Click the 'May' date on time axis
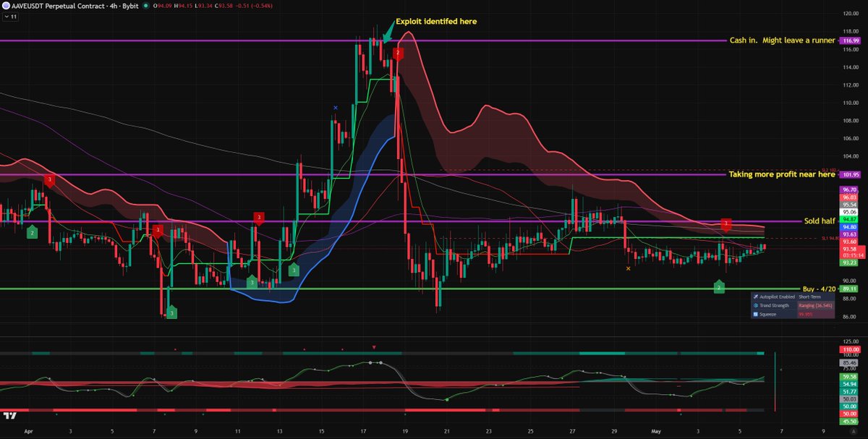Image resolution: width=868 pixels, height=439 pixels. [658, 430]
